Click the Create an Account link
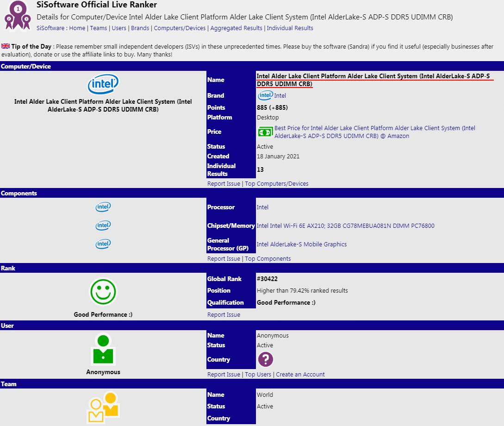The width and height of the screenshot is (504, 426). 300,374
